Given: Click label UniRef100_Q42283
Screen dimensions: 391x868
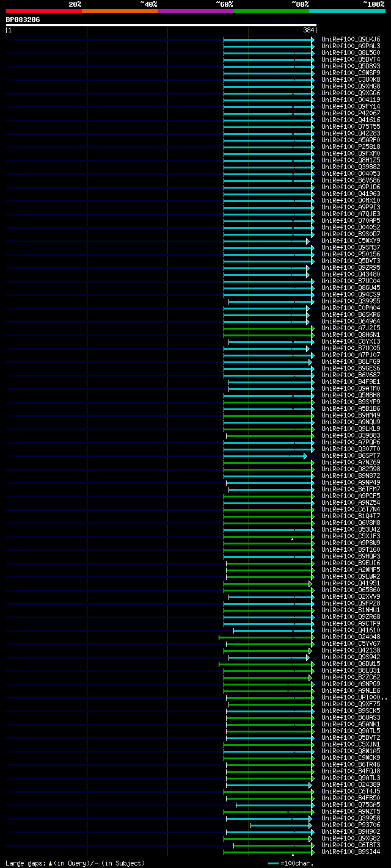Looking at the screenshot, I should tap(351, 133).
